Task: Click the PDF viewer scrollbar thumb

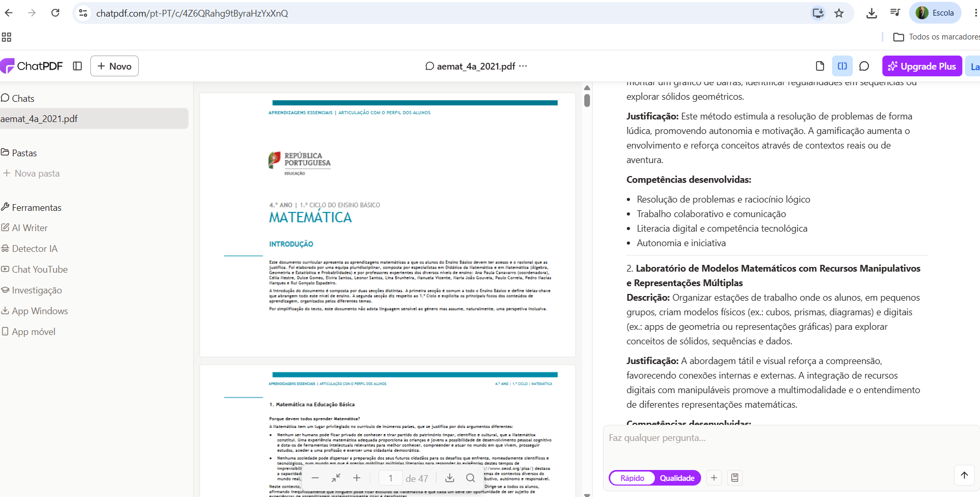Action: [x=587, y=100]
